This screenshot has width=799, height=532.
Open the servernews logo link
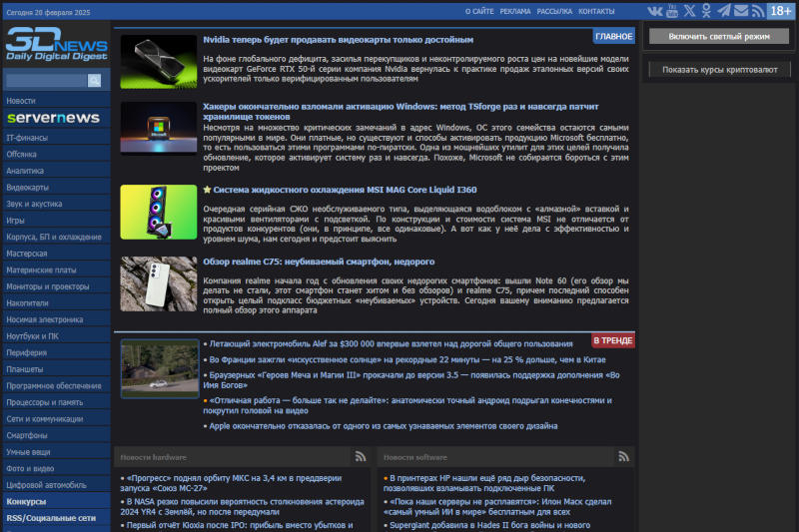pos(54,118)
